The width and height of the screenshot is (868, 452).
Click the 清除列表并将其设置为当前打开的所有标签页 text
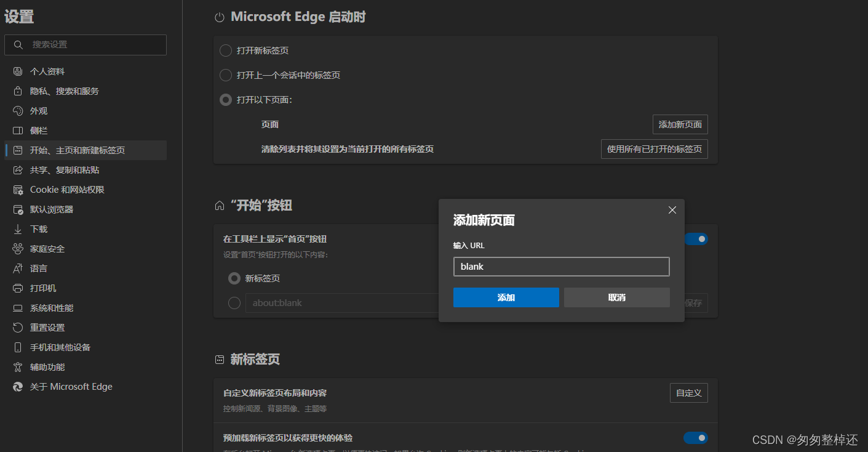click(348, 149)
